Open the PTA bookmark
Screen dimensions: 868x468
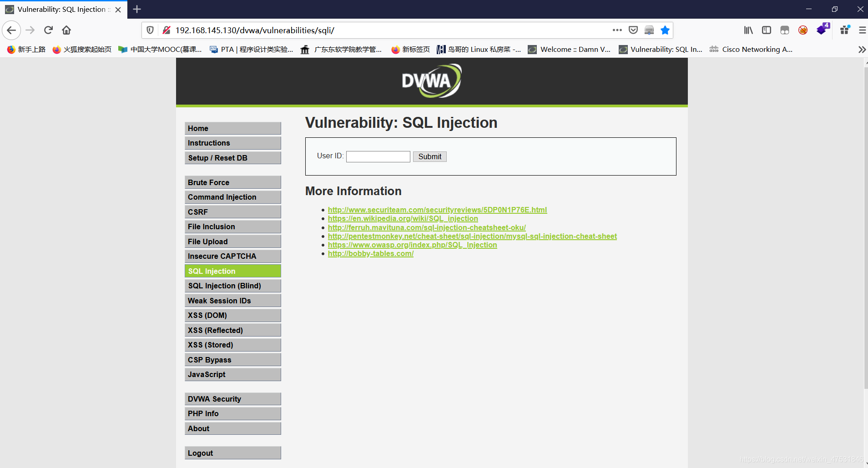251,50
